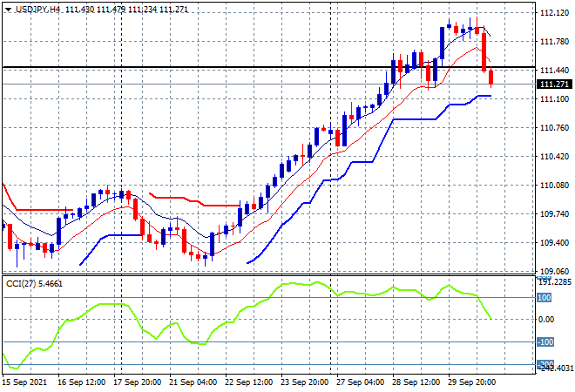Click the 111.100 price axis label

(x=554, y=99)
